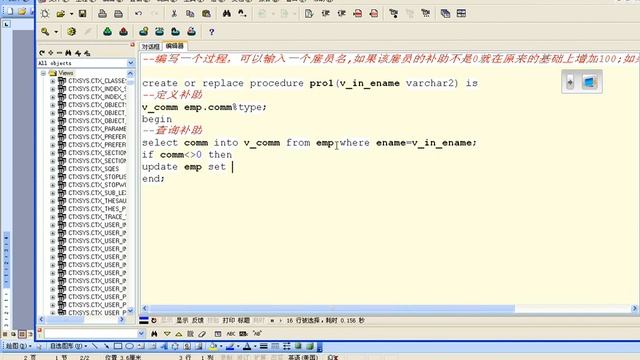Click the Print setup icon

pyautogui.click(x=118, y=14)
